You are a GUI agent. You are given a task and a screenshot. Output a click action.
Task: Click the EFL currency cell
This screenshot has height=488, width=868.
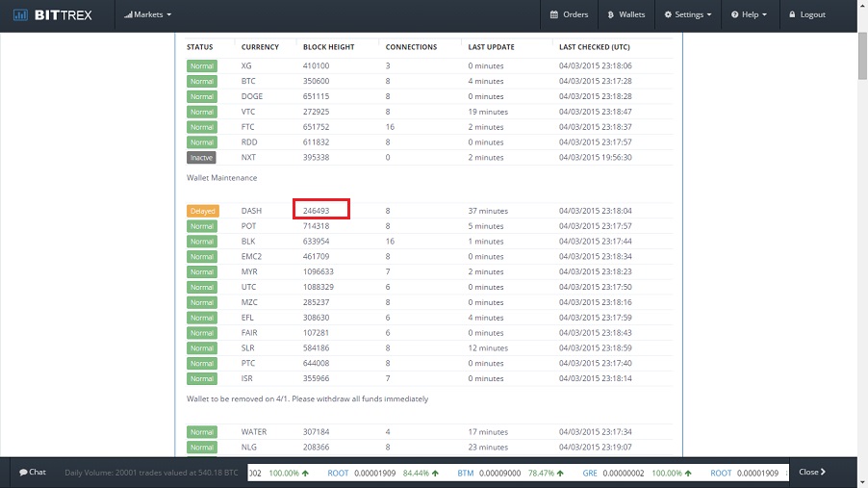coord(247,318)
